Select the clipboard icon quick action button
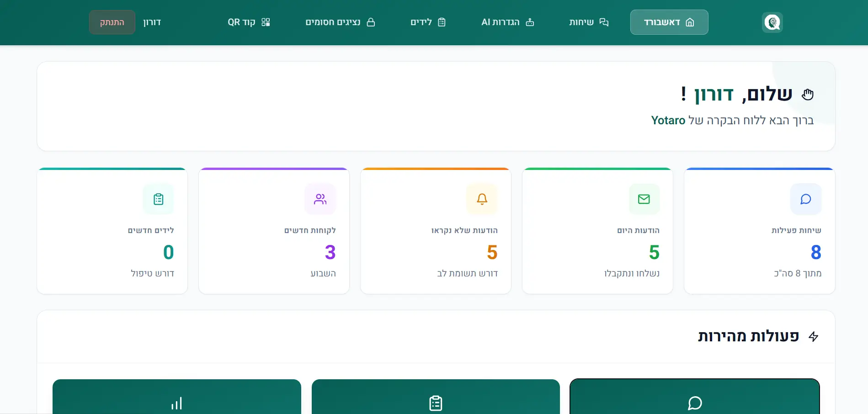Viewport: 868px width, 414px height. [x=436, y=403]
